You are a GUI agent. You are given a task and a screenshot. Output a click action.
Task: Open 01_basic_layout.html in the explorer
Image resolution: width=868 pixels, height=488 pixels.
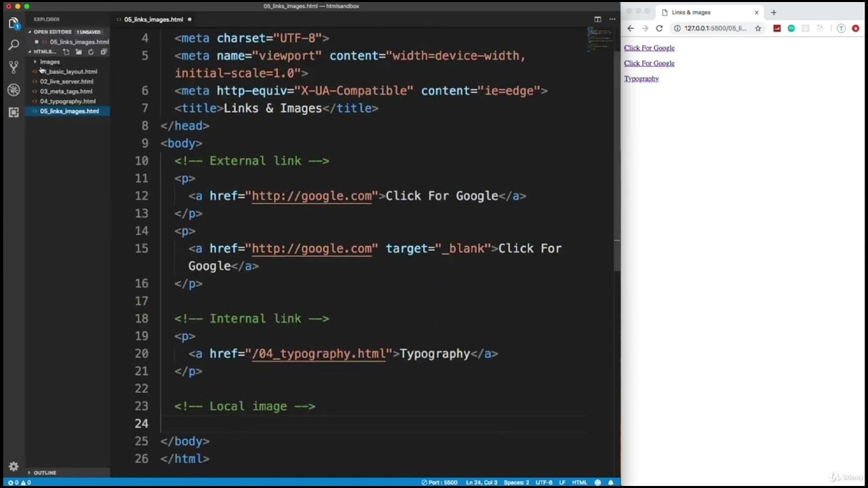click(x=68, y=72)
